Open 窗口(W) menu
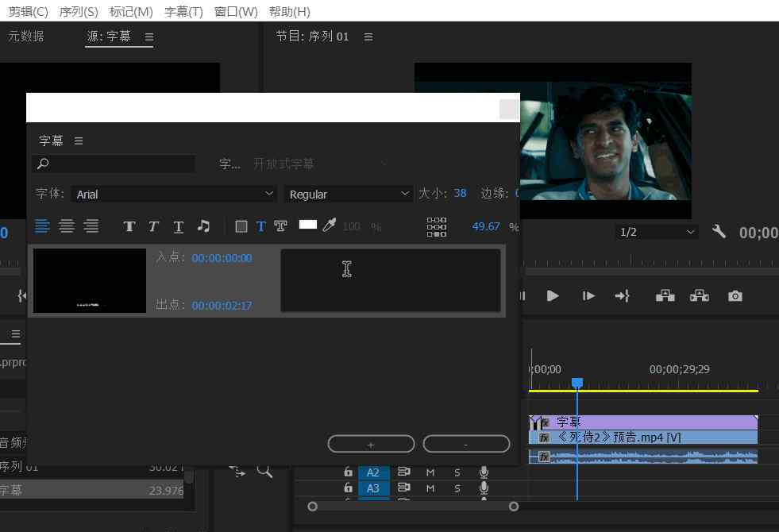The width and height of the screenshot is (779, 532). (x=236, y=11)
